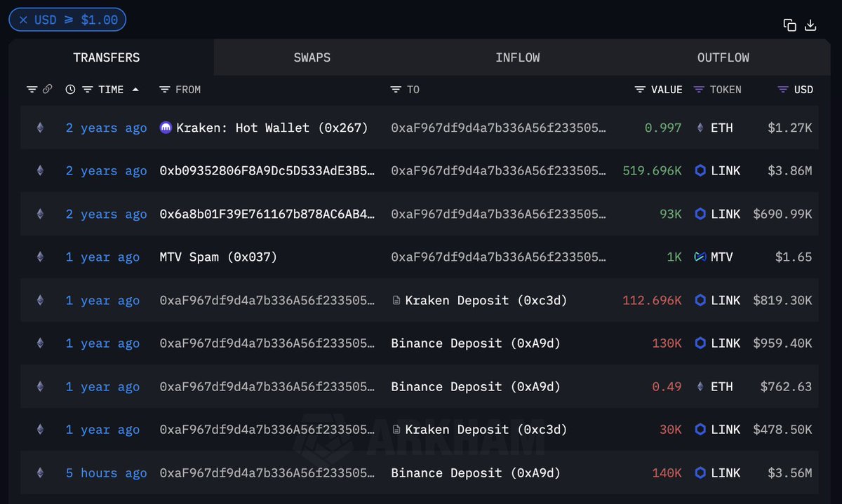The height and width of the screenshot is (504, 842).
Task: Open MTV Spam (0x037) sender
Action: (x=219, y=257)
